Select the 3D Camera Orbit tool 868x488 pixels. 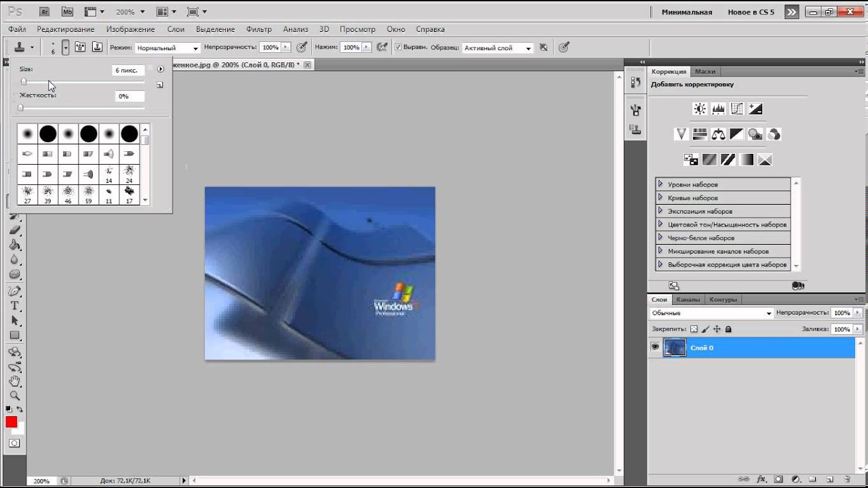[x=14, y=367]
